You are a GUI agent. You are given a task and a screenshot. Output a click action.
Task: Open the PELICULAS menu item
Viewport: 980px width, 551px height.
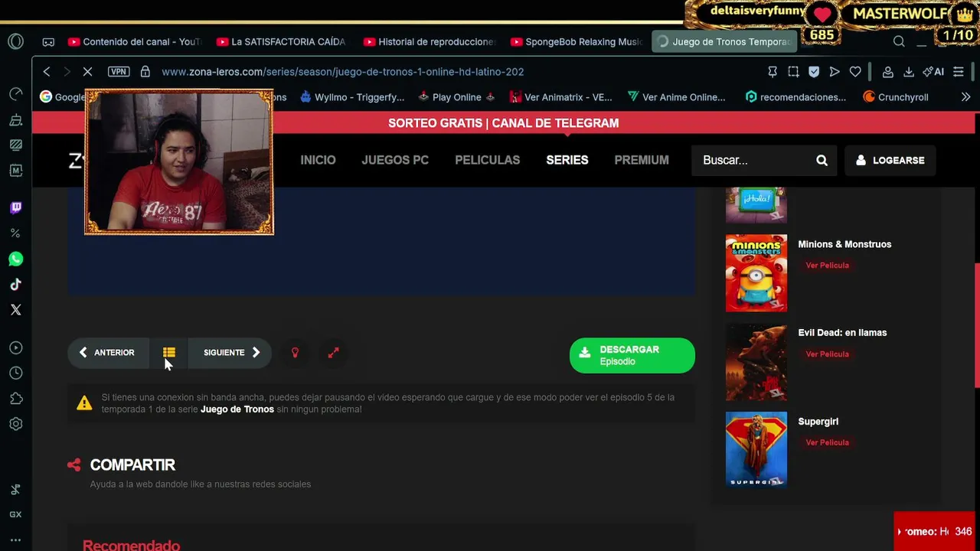[488, 160]
